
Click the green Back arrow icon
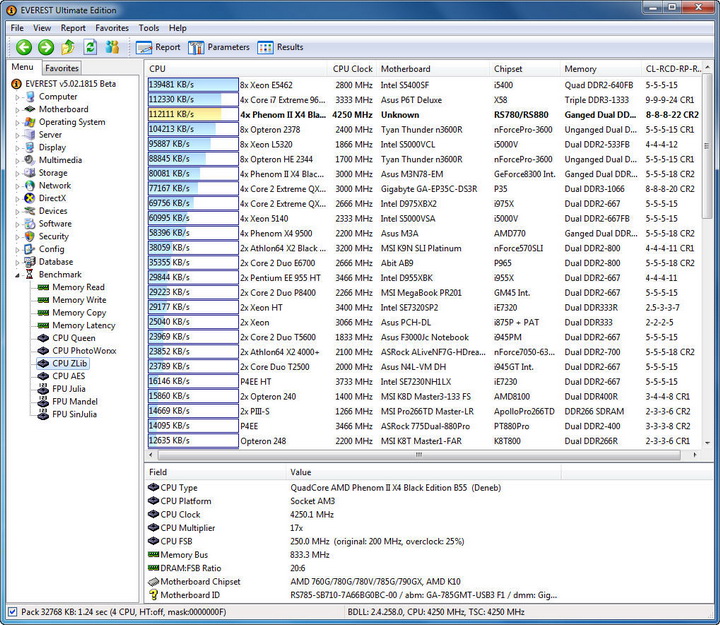click(x=24, y=47)
